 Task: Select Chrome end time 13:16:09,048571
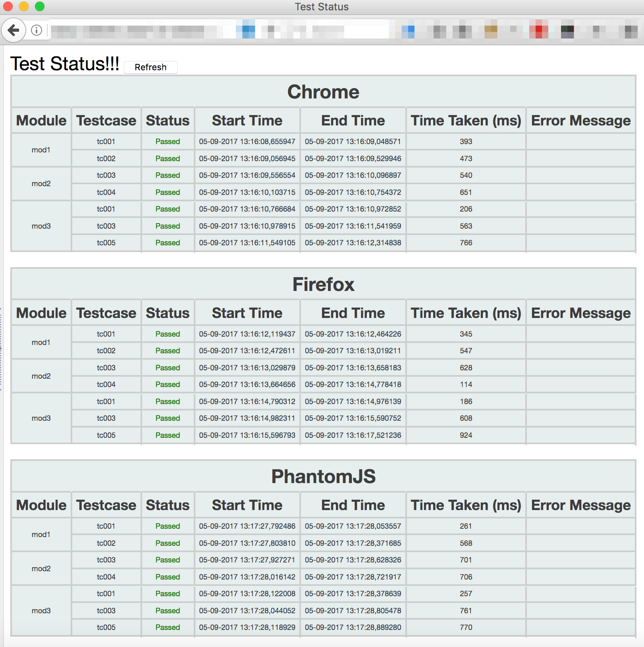pyautogui.click(x=353, y=141)
